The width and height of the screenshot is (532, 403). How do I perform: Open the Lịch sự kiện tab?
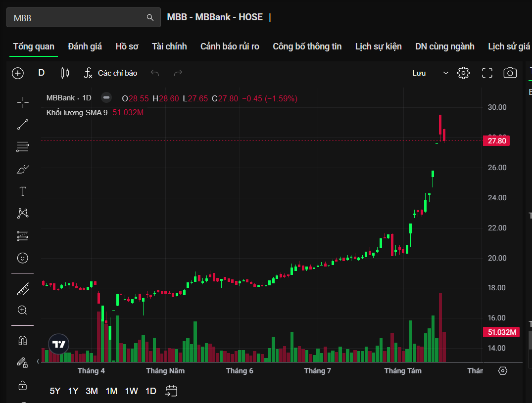click(x=378, y=46)
